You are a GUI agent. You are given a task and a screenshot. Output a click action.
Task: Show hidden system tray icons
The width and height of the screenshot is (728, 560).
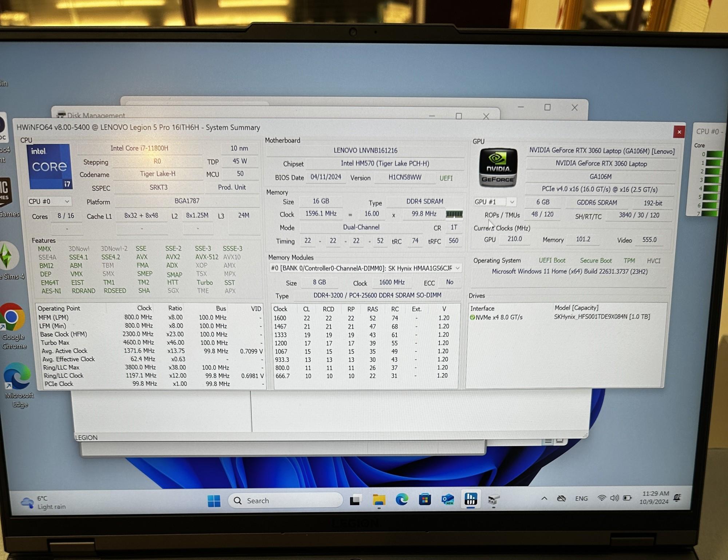point(544,498)
